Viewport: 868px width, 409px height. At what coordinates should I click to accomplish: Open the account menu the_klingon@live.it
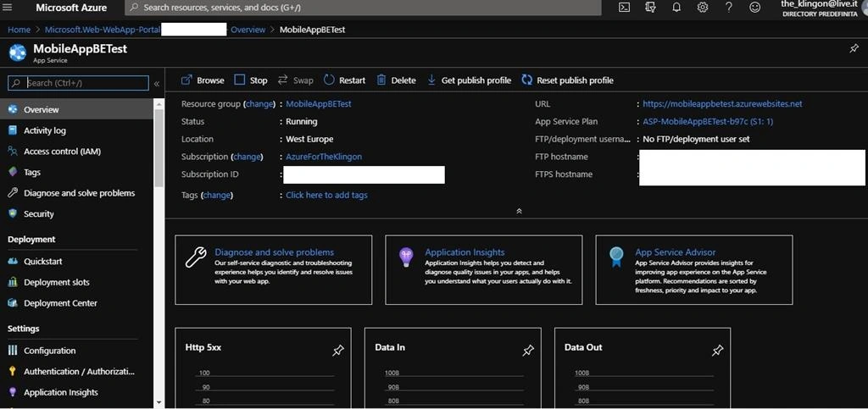(821, 8)
